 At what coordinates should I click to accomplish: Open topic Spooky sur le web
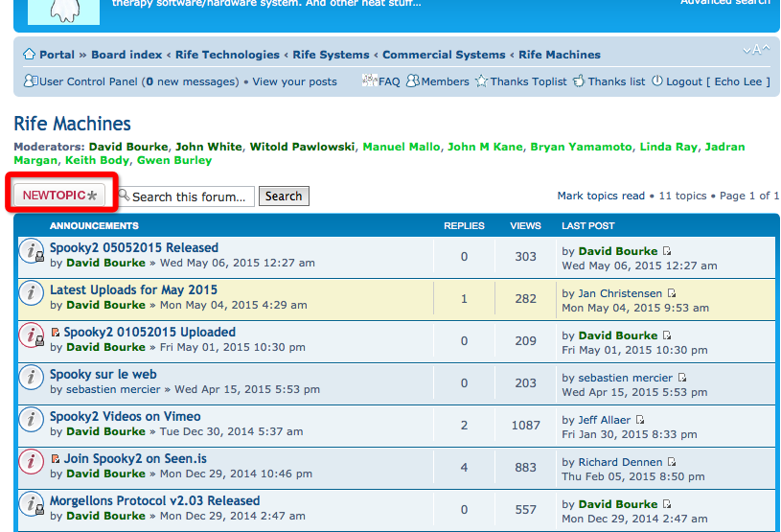[x=103, y=374]
